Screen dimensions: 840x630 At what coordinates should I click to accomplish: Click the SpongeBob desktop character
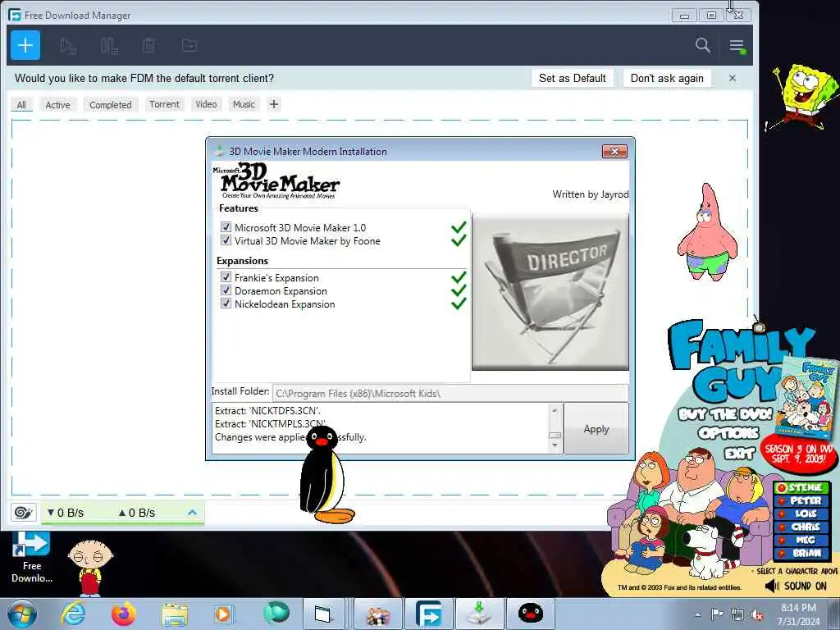pyautogui.click(x=802, y=97)
